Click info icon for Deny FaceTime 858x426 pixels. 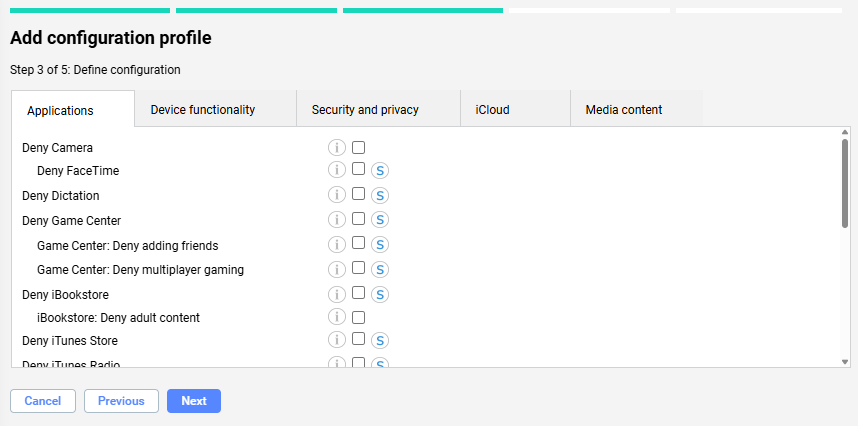coord(337,171)
